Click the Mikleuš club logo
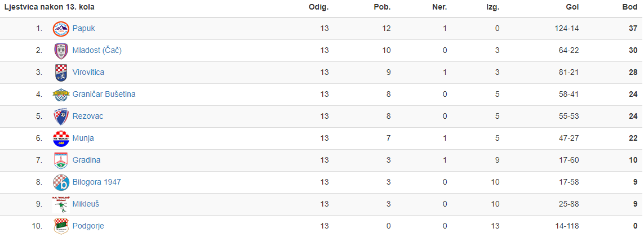This screenshot has width=644, height=237. [61, 204]
